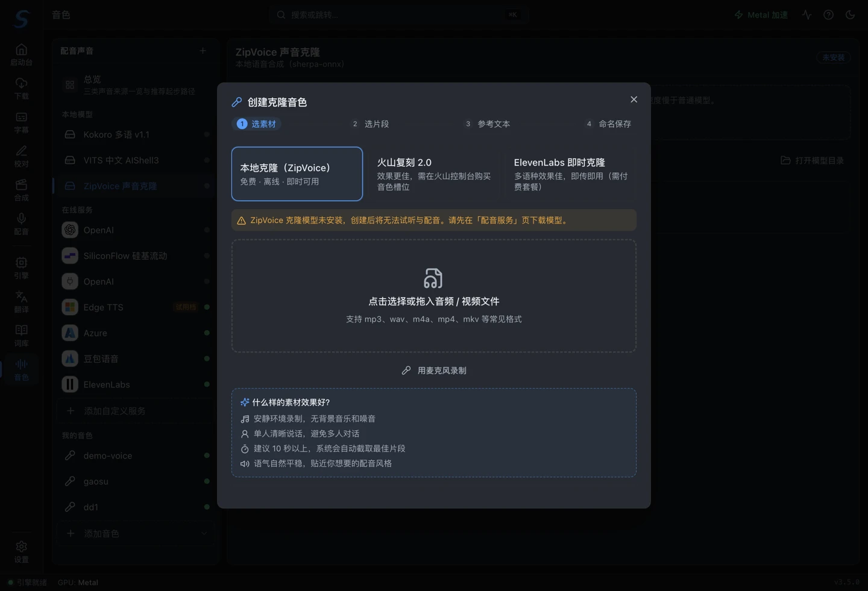Click the app logo in top-left corner

pyautogui.click(x=21, y=18)
